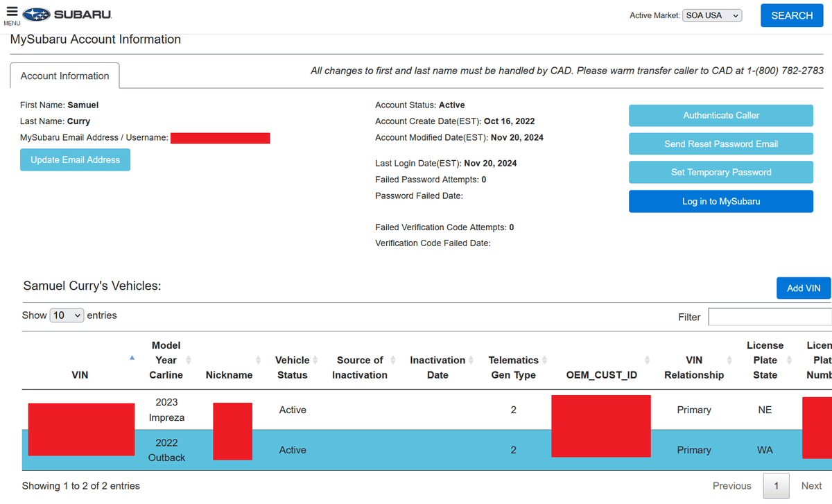Click Log in to MySubaru
832x504 pixels.
coord(720,201)
